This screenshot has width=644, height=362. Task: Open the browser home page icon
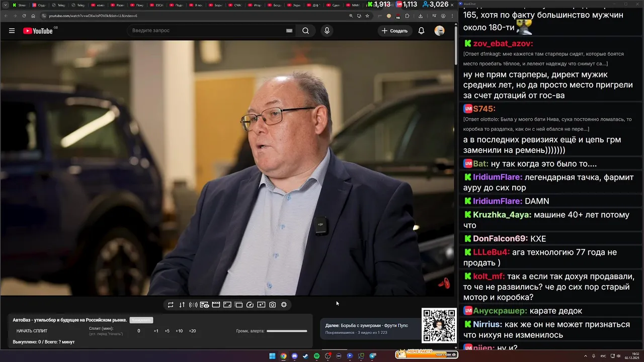click(x=33, y=16)
